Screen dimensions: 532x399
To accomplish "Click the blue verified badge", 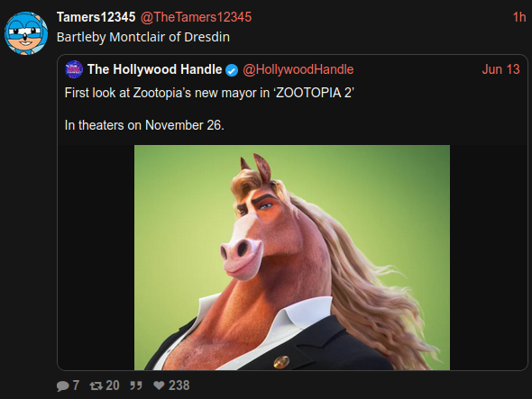I will coord(232,70).
